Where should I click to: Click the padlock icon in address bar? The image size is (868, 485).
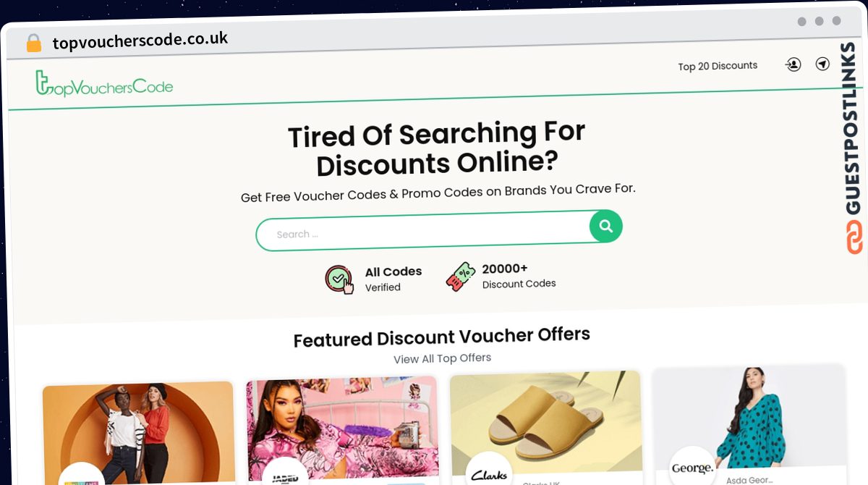[33, 43]
